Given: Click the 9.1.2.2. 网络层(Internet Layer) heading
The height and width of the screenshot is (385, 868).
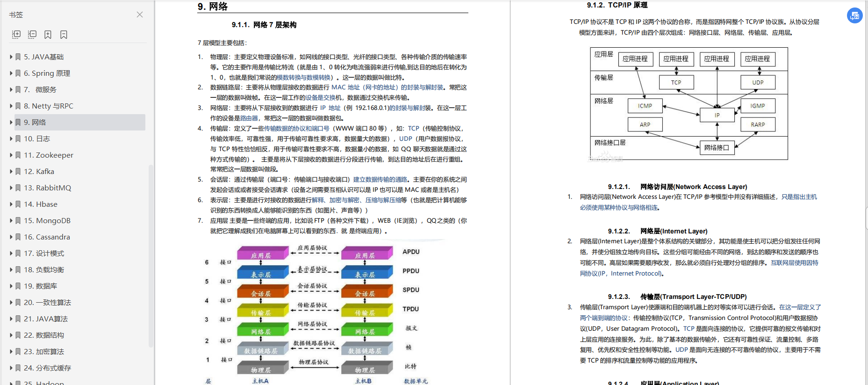Looking at the screenshot, I should tap(658, 231).
